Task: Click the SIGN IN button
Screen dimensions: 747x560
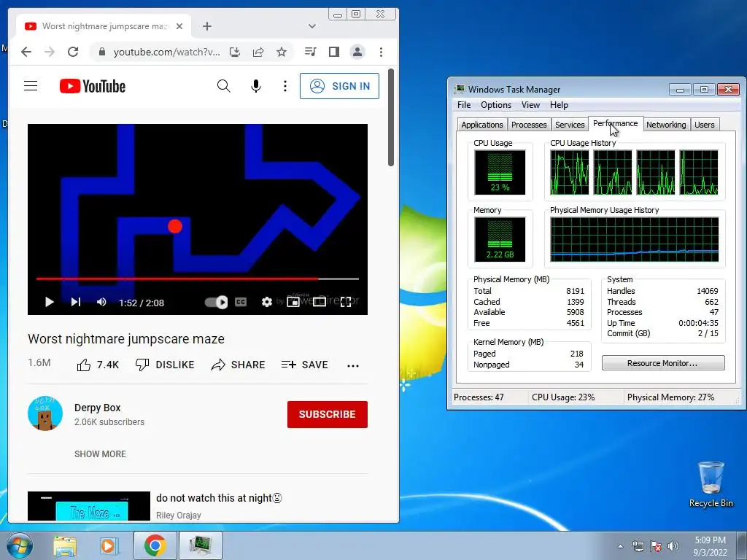Action: 339,86
